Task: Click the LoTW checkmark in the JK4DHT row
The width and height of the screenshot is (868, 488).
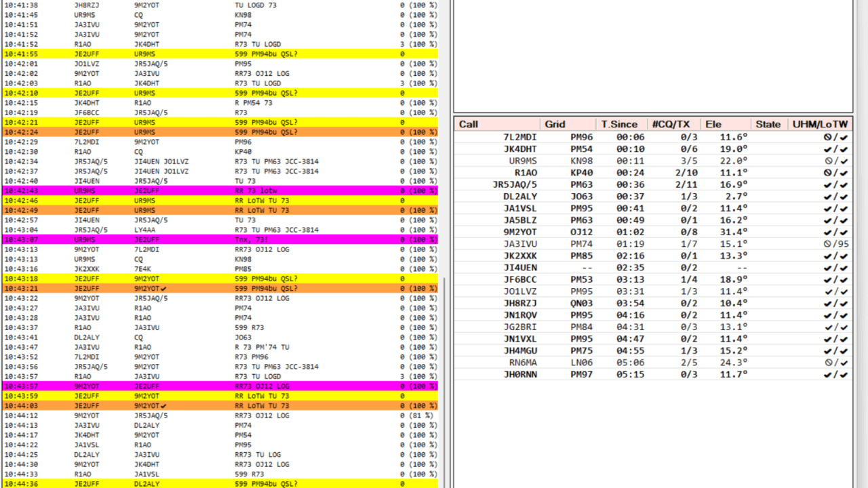Action: click(844, 149)
